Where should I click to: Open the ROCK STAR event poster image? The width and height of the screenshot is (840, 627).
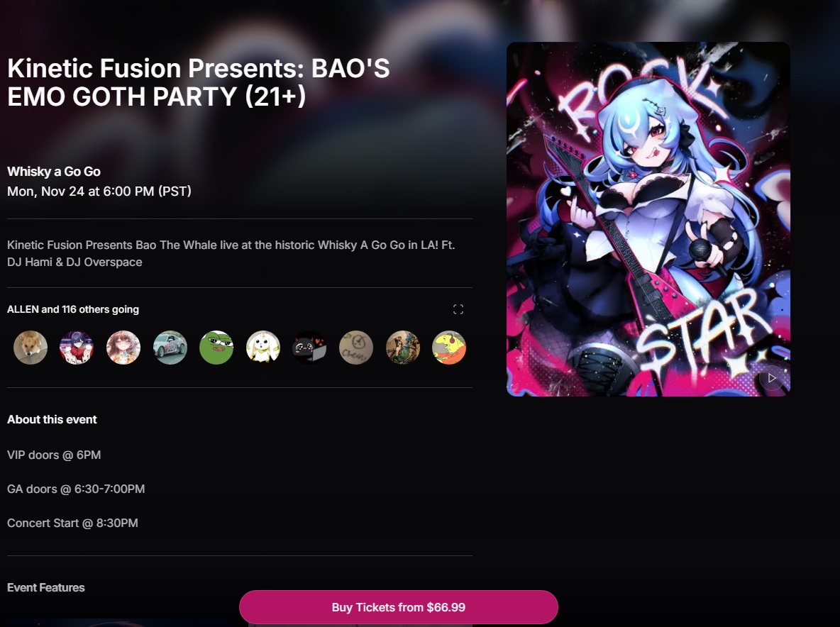648,219
